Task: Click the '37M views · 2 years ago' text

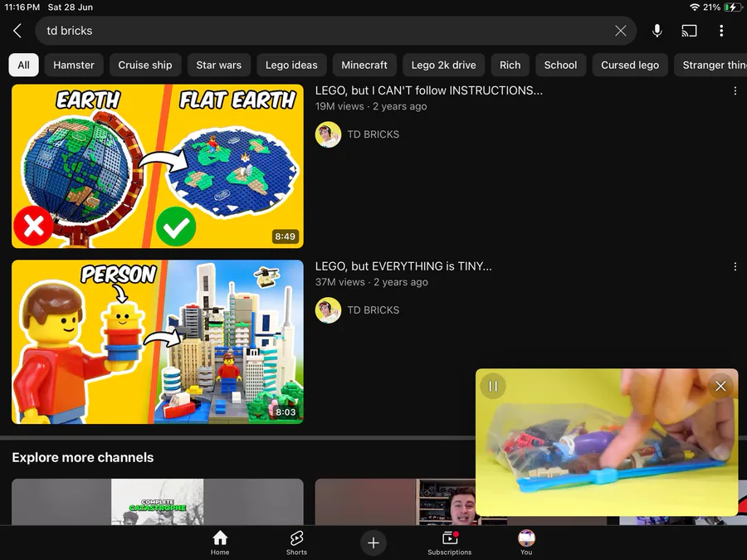Action: point(371,282)
